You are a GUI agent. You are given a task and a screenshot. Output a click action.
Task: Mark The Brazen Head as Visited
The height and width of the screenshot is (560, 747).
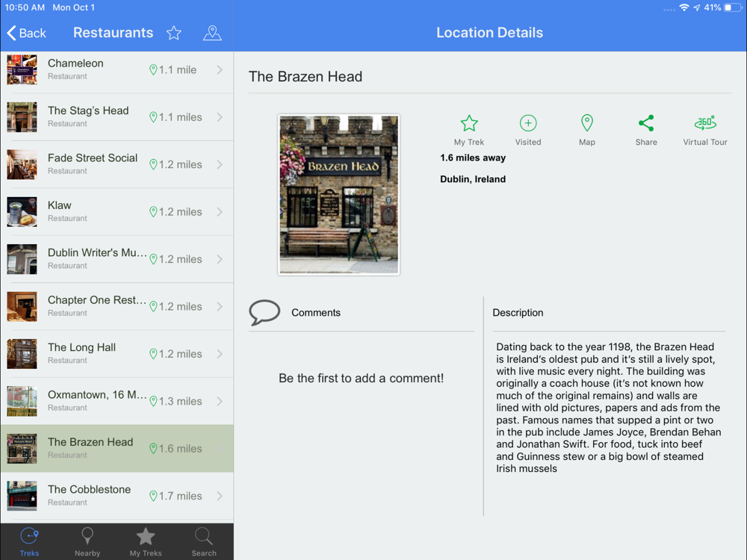click(528, 130)
